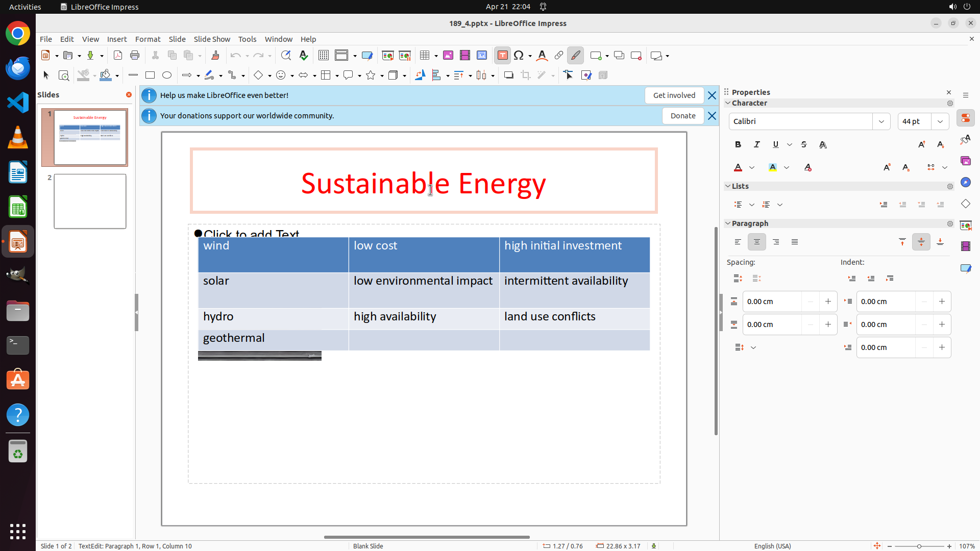The height and width of the screenshot is (551, 980).
Task: Select the Rectangle shape tool
Action: [150, 76]
